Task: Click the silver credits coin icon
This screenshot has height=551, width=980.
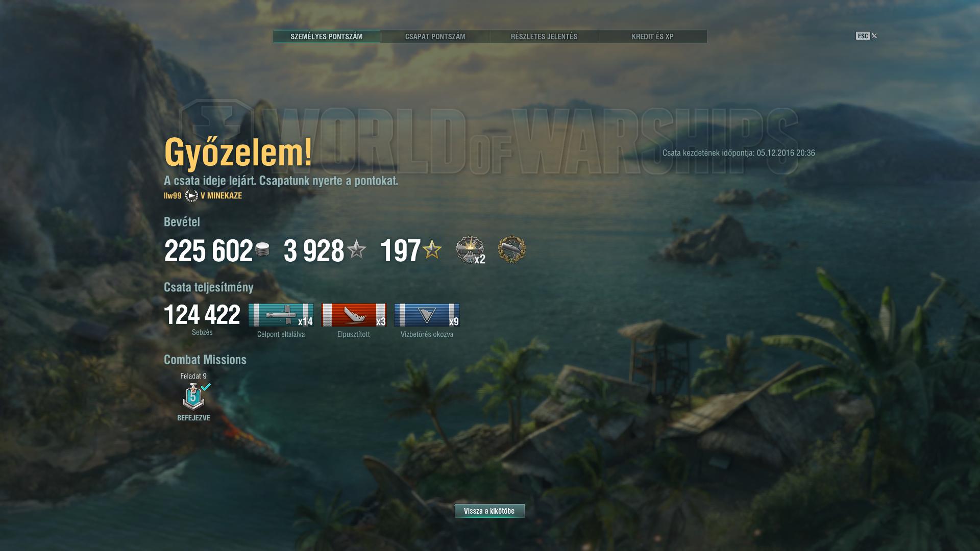Action: pyautogui.click(x=262, y=249)
